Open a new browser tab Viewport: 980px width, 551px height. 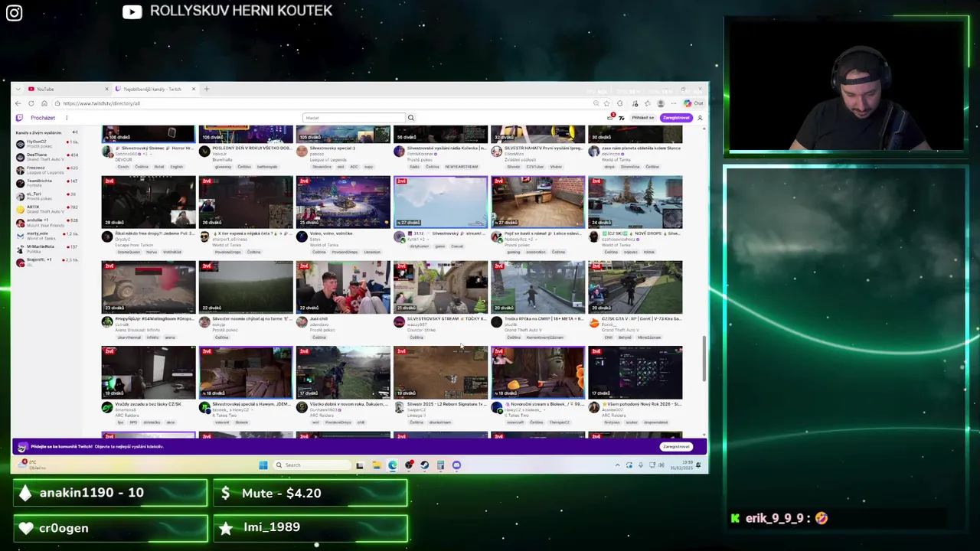point(206,89)
